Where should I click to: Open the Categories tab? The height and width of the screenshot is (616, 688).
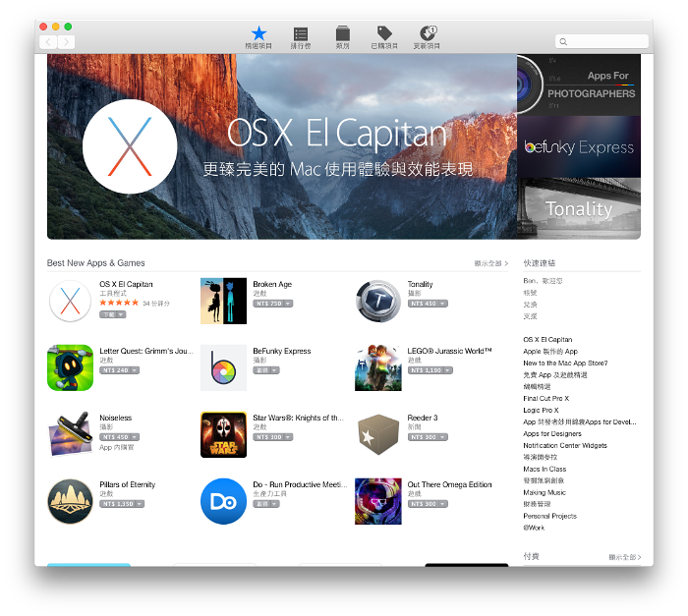click(x=343, y=37)
